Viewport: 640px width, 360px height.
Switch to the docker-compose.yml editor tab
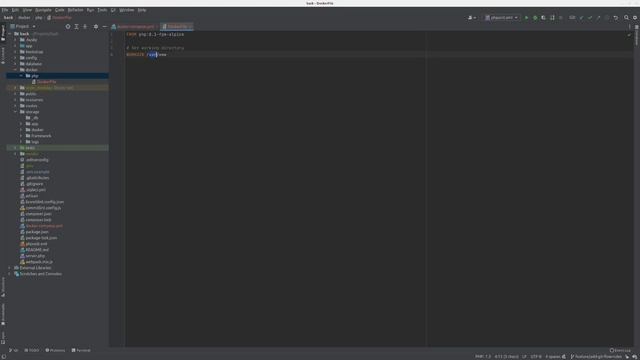135,27
